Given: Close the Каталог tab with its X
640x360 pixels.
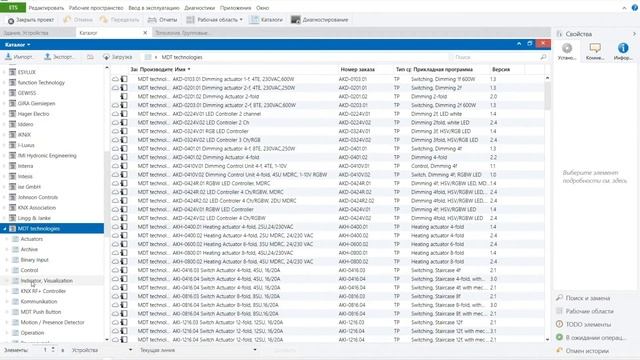Looking at the screenshot, I should (145, 33).
